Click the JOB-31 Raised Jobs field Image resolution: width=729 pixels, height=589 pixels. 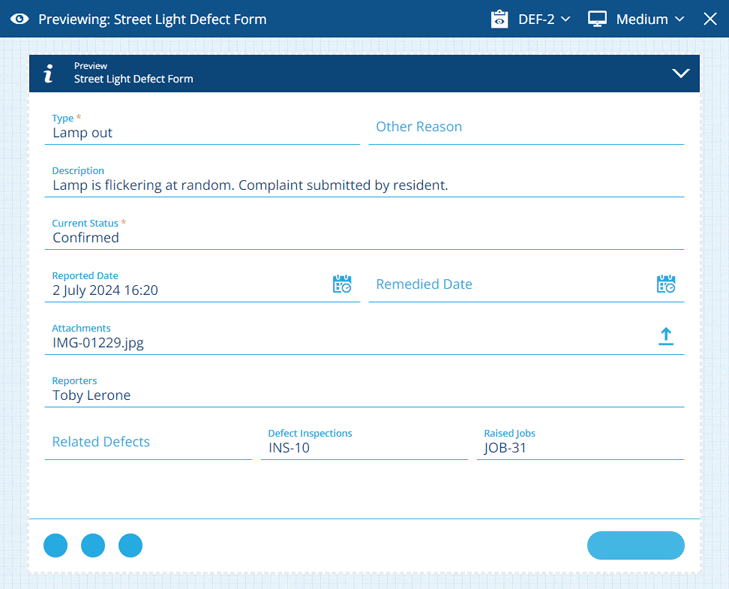pyautogui.click(x=580, y=447)
